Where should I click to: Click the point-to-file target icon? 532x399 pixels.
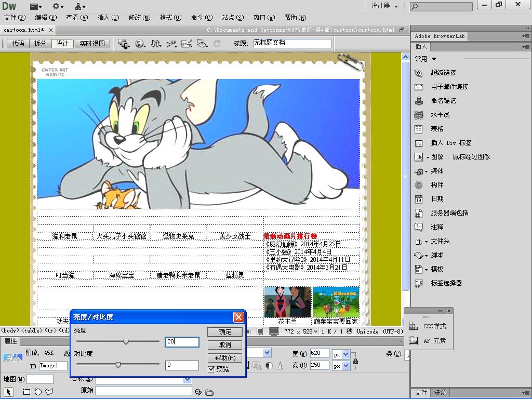pyautogui.click(x=198, y=392)
